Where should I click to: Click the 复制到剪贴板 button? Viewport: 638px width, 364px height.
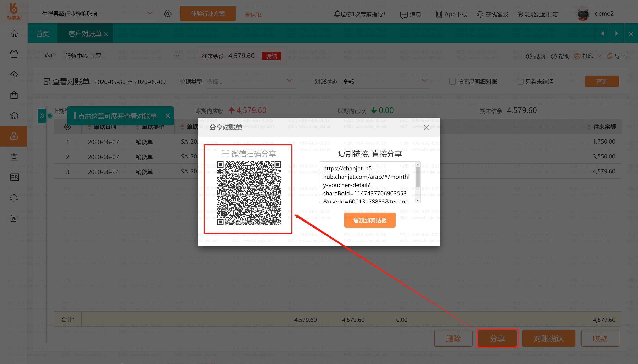pos(370,220)
